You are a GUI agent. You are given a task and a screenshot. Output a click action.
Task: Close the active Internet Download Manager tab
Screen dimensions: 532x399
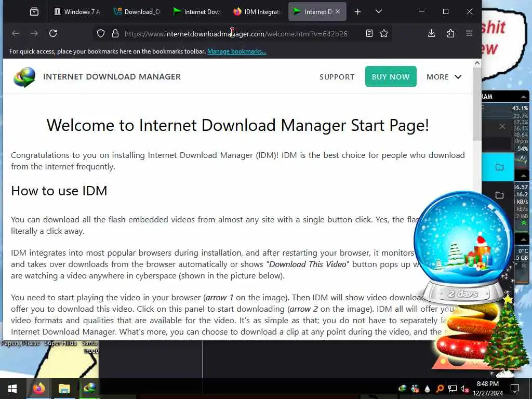338,11
